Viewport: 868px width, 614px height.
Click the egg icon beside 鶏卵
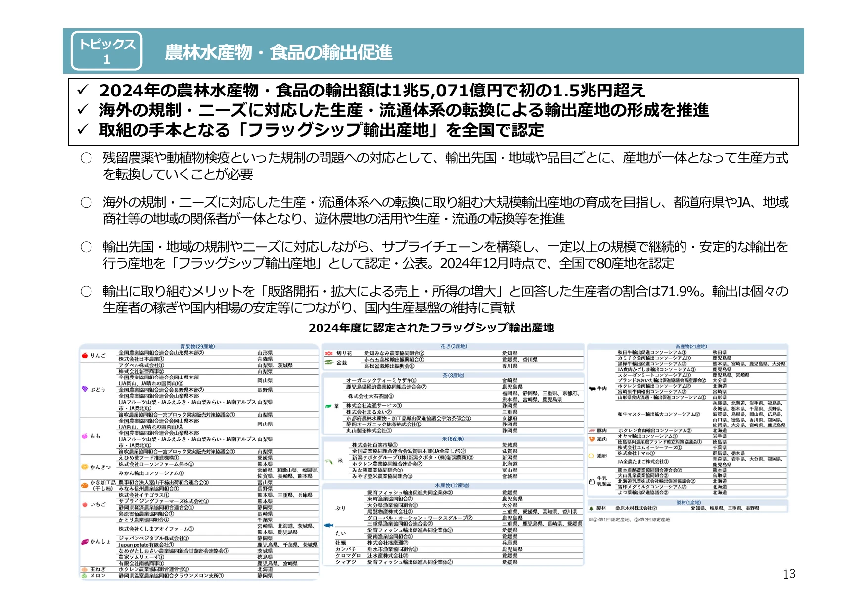592,456
